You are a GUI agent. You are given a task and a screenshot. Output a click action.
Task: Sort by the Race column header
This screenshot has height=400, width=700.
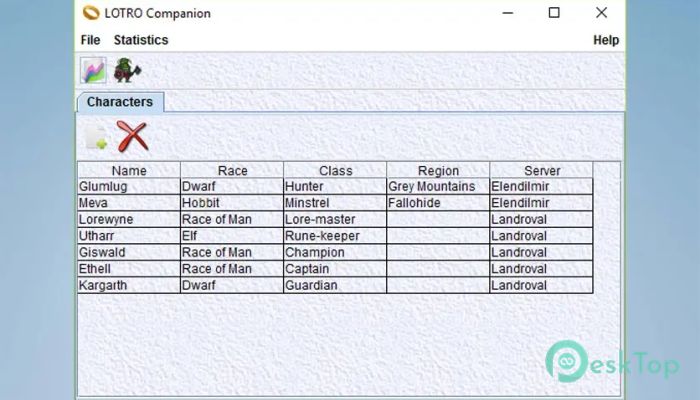(232, 171)
